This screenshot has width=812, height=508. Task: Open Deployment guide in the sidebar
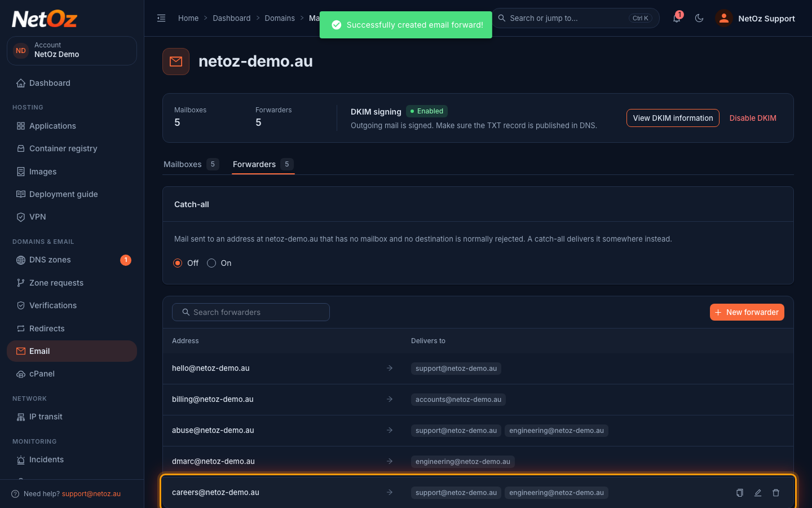(72, 194)
